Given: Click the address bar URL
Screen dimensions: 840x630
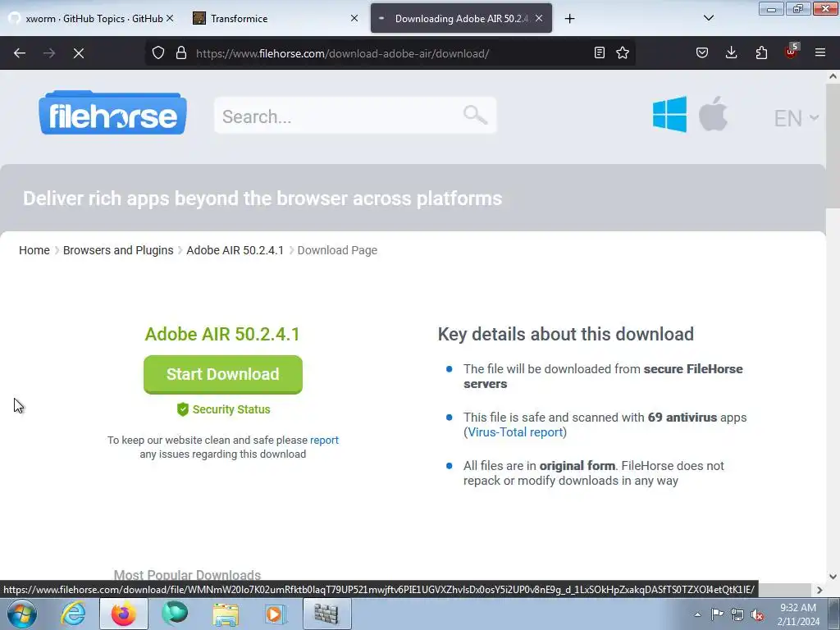Looking at the screenshot, I should pyautogui.click(x=342, y=53).
